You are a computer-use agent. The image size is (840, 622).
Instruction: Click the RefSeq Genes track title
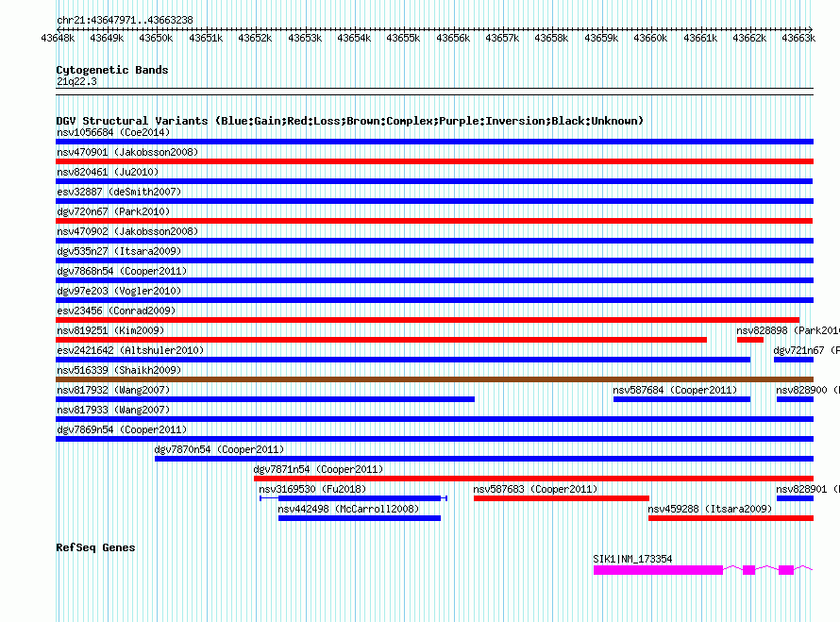click(95, 547)
